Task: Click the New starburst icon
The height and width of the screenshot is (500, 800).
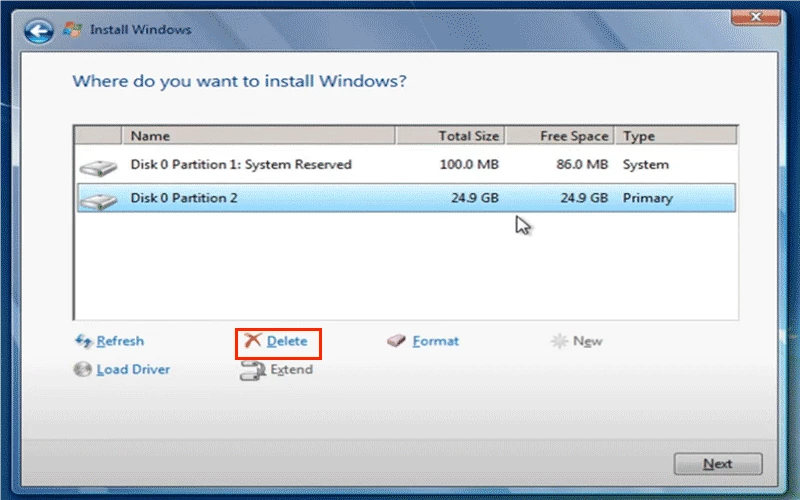Action: pos(559,341)
